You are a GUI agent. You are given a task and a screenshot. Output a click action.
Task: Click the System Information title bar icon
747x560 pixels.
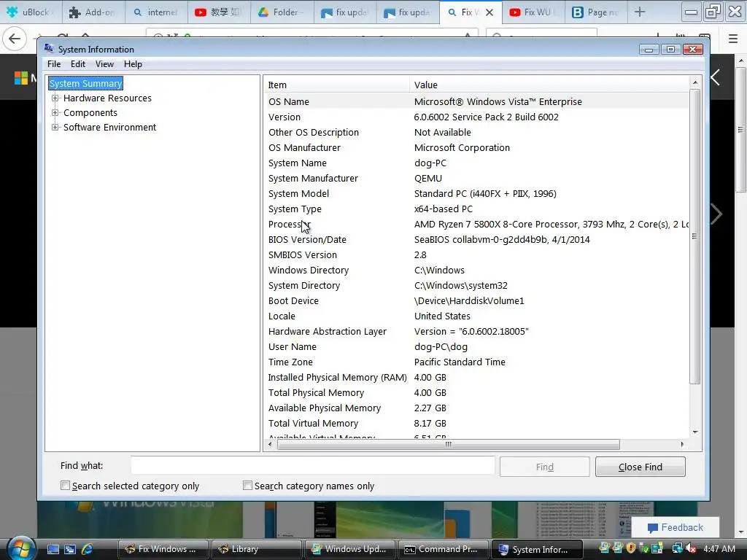click(49, 48)
